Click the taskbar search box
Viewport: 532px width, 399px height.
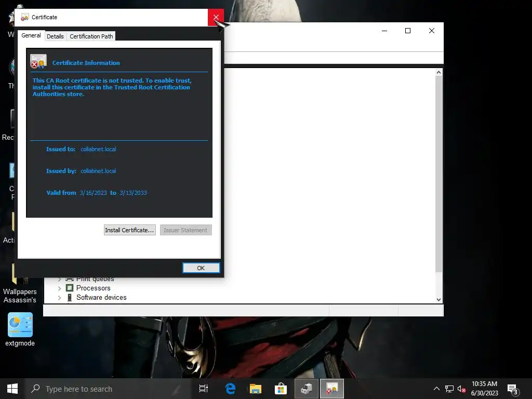coord(109,389)
